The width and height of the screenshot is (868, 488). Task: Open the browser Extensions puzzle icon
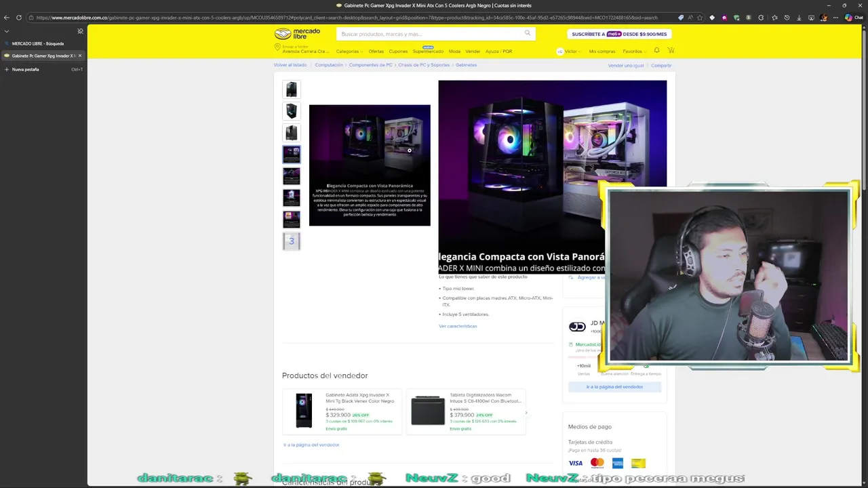point(762,18)
